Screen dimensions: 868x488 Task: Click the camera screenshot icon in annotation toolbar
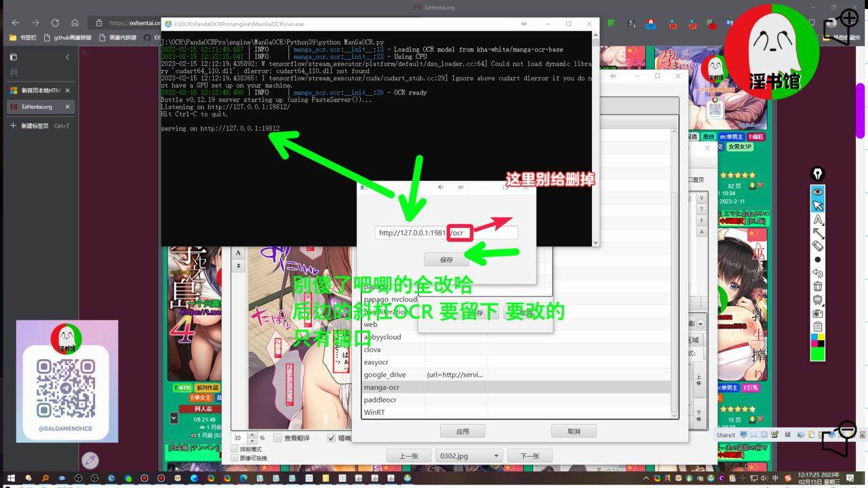[x=818, y=313]
